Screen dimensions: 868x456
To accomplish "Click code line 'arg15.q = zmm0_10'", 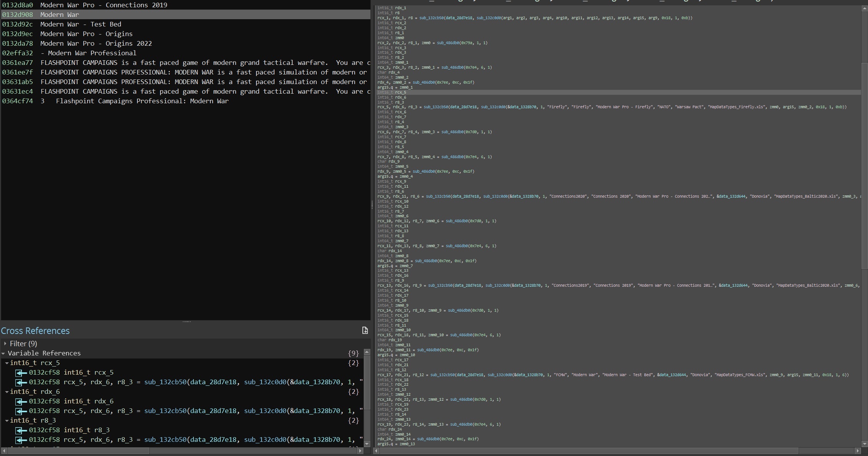I will (x=396, y=355).
